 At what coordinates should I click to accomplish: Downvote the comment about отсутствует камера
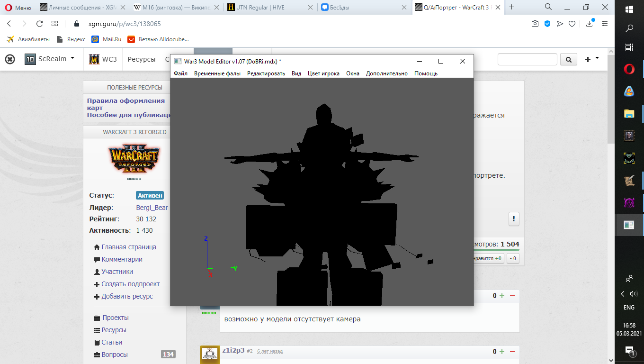[512, 296]
